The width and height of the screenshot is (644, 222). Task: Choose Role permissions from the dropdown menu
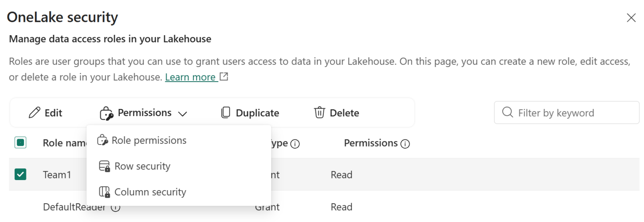pos(179,140)
